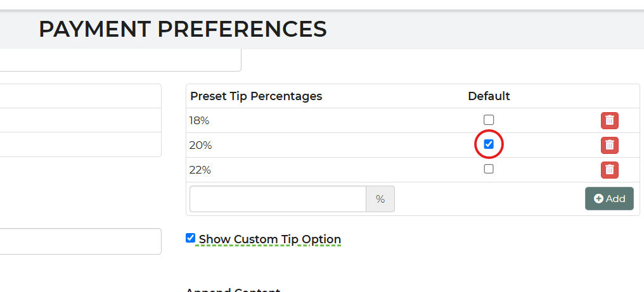Disable the Show Custom Tip Option checkbox
Viewport: 644px width, 292px height.
(190, 238)
